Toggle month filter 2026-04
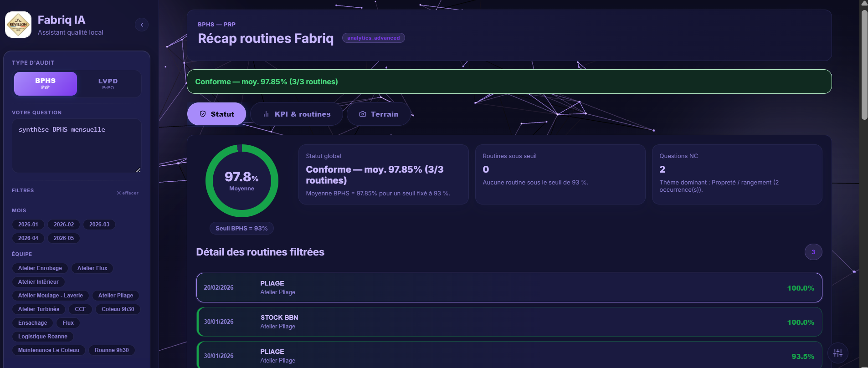Viewport: 868px width, 368px height. click(28, 238)
